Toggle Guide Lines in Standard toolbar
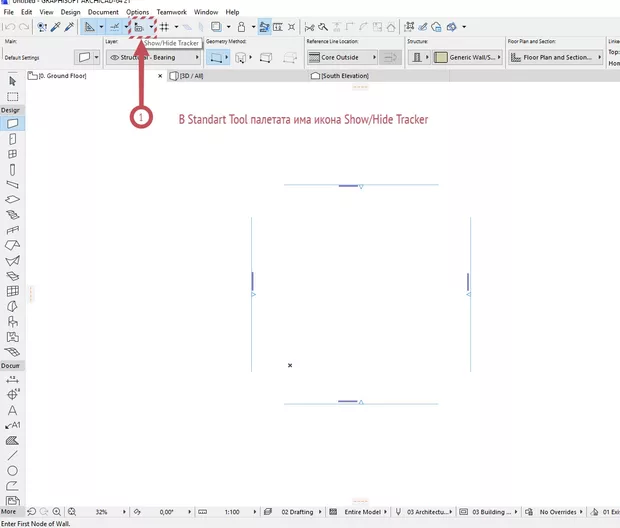This screenshot has width=620, height=528. 90,27
